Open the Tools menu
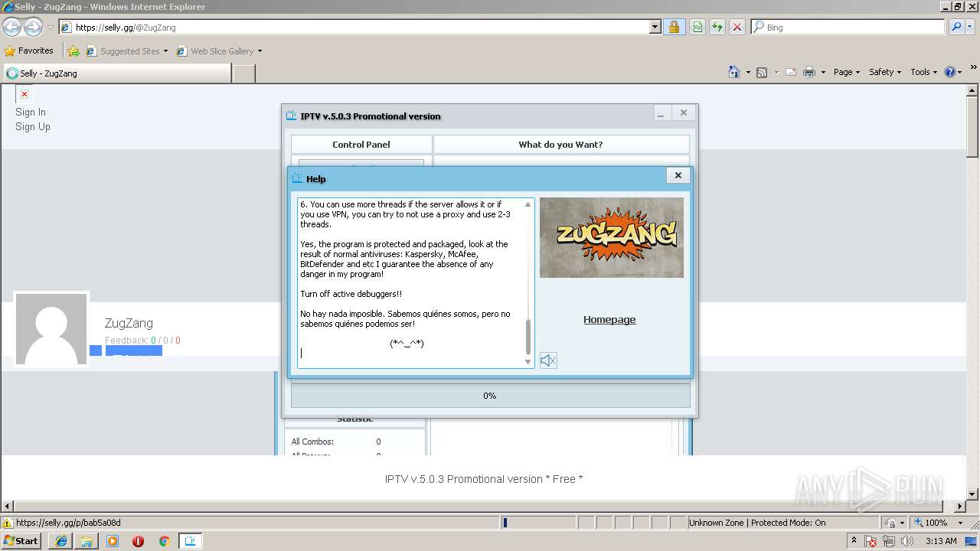The image size is (980, 551). [923, 72]
